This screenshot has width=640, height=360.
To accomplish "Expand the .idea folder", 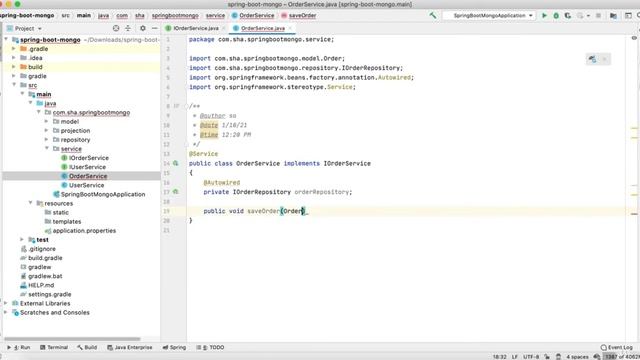I will (14, 58).
